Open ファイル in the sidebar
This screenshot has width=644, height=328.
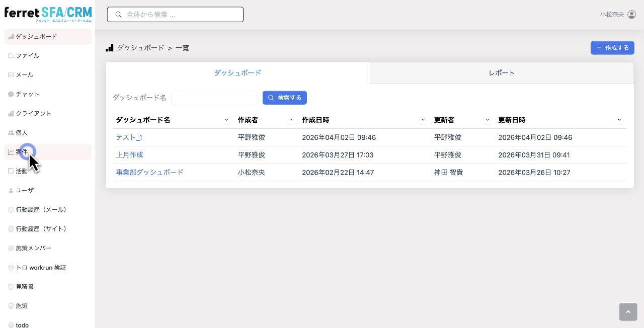click(48, 56)
